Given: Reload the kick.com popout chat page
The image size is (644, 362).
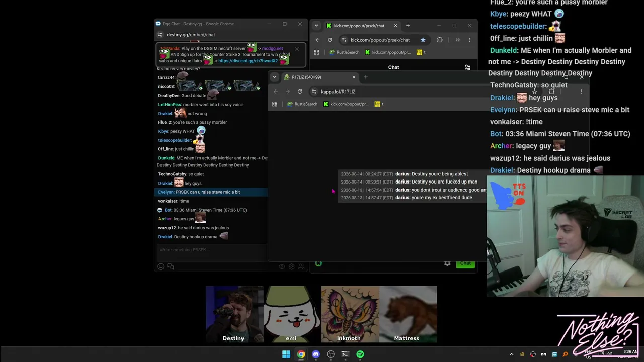Looking at the screenshot, I should tap(330, 40).
